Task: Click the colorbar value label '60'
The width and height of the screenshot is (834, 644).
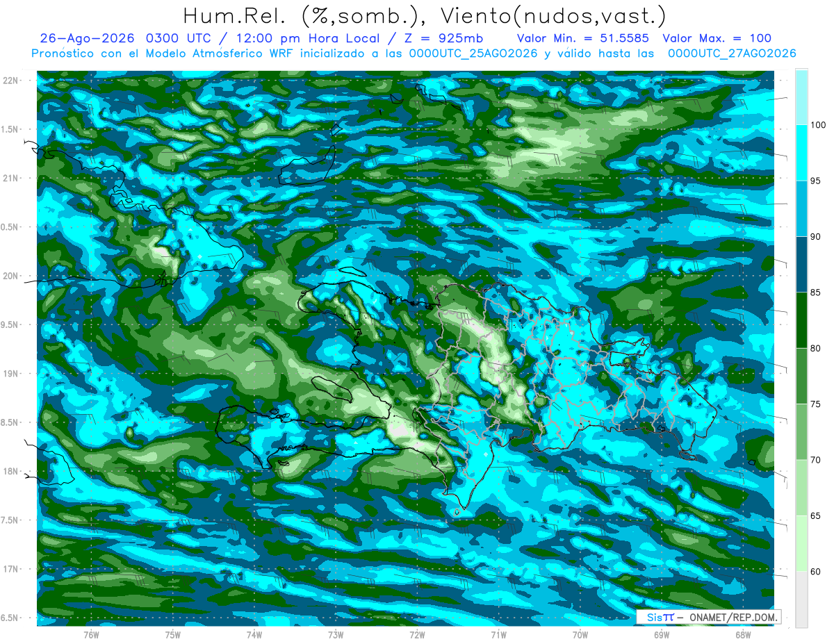Action: [817, 572]
